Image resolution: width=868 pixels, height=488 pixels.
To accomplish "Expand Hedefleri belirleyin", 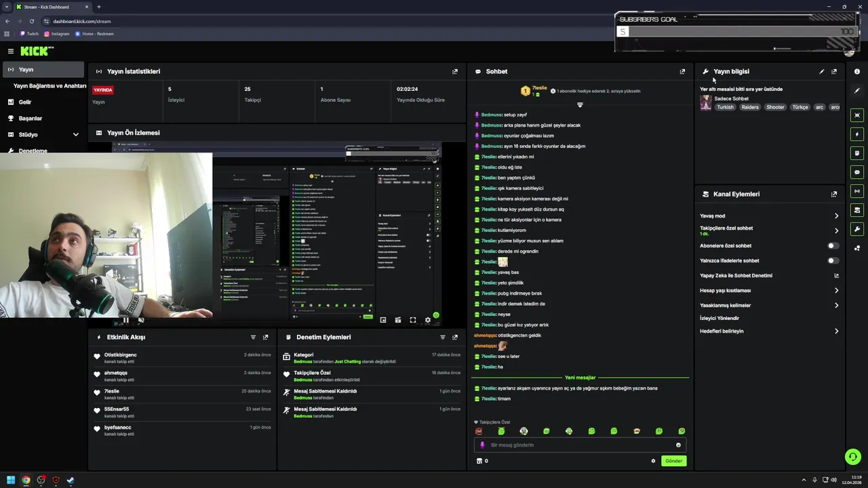I will coord(836,331).
